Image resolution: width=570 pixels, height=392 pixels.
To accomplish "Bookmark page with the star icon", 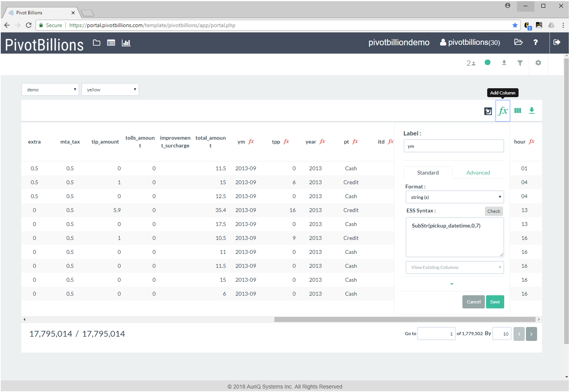I will 515,25.
